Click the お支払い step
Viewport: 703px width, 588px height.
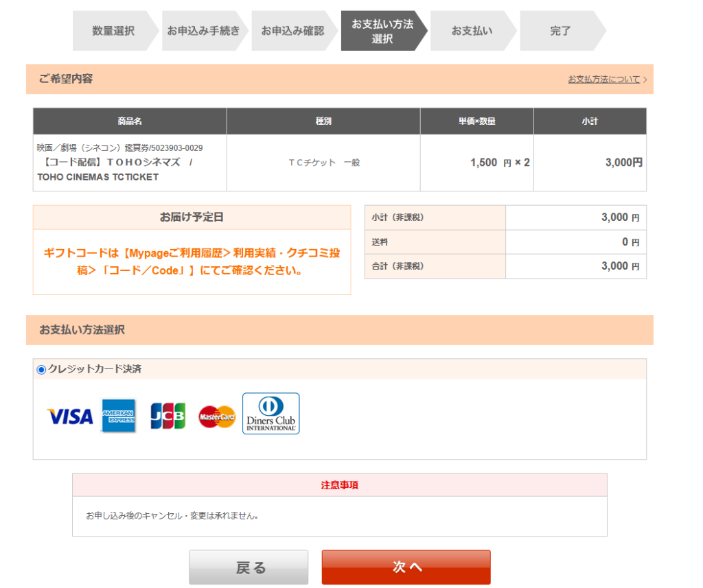(471, 31)
